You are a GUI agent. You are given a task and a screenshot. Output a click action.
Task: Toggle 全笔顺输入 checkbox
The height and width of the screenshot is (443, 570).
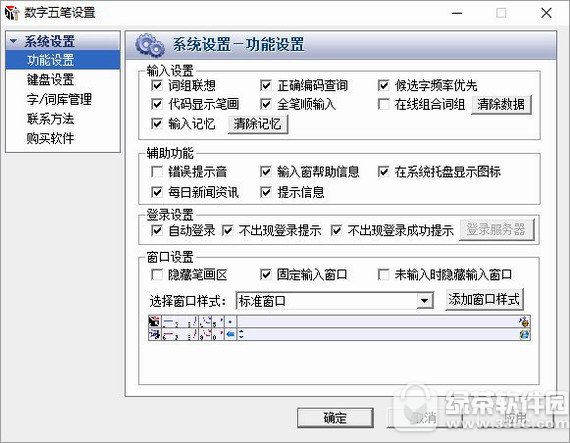coord(266,104)
